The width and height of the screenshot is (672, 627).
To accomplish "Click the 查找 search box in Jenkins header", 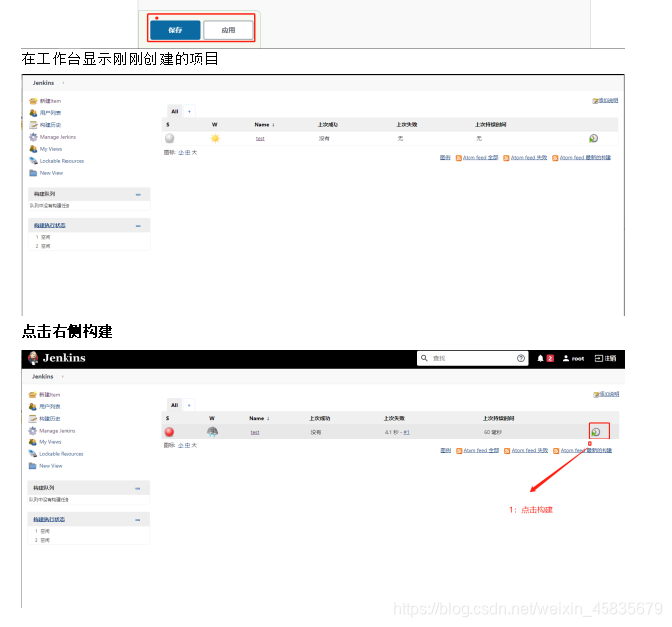I will pos(472,358).
